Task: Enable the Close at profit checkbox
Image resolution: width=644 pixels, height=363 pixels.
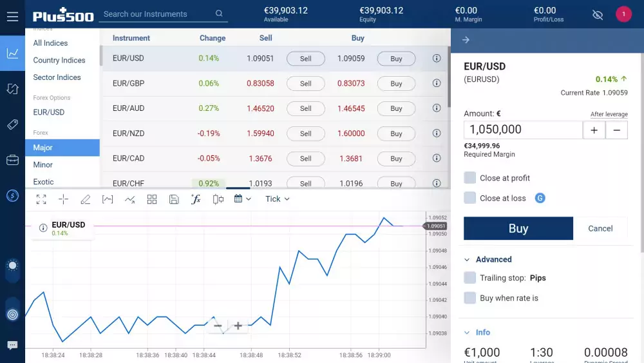Action: click(470, 177)
